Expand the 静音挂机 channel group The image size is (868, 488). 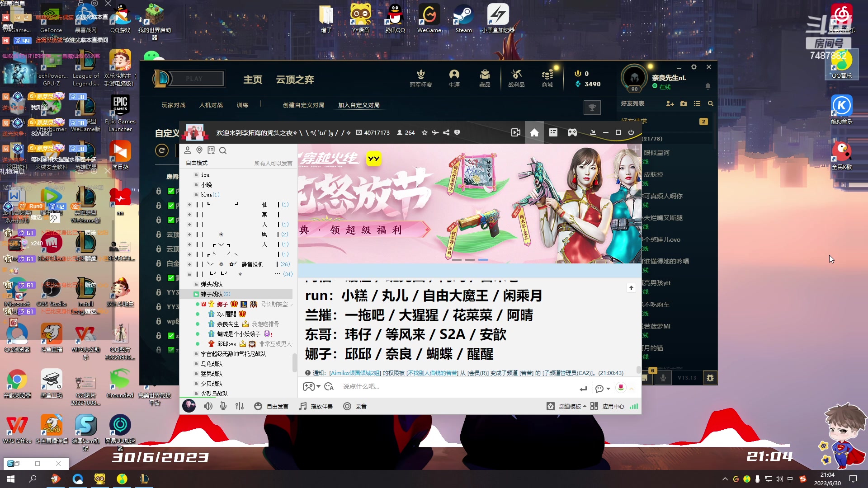coord(189,264)
